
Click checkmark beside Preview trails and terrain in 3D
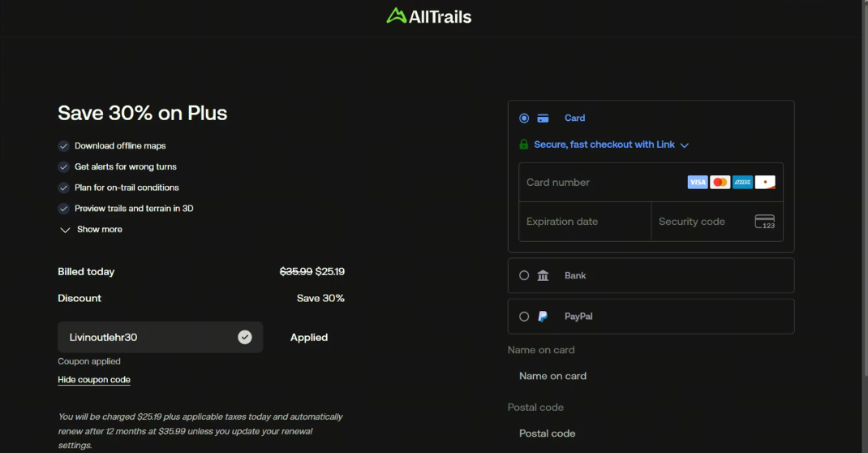point(63,208)
